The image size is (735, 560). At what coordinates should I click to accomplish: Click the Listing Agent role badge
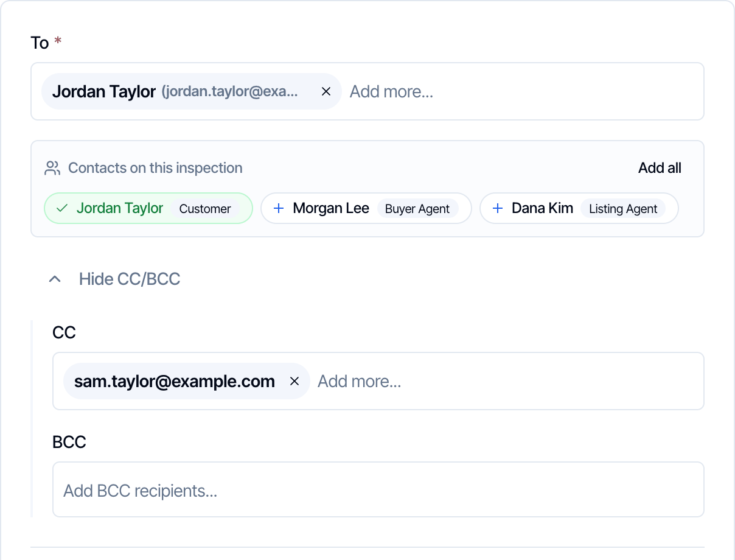623,209
